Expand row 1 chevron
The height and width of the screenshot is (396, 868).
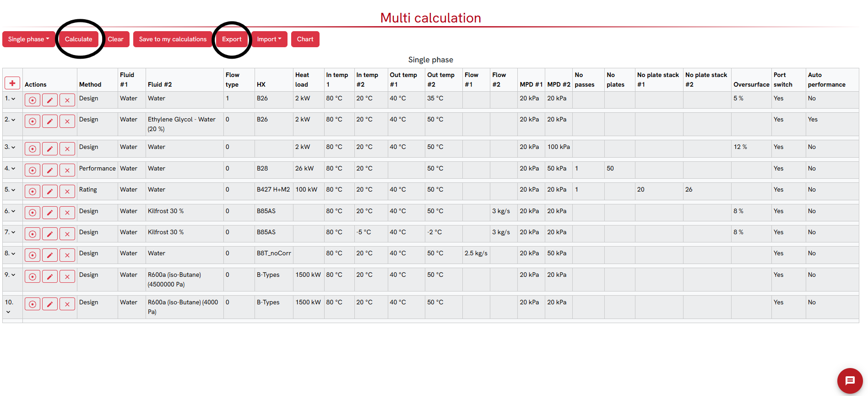point(13,99)
